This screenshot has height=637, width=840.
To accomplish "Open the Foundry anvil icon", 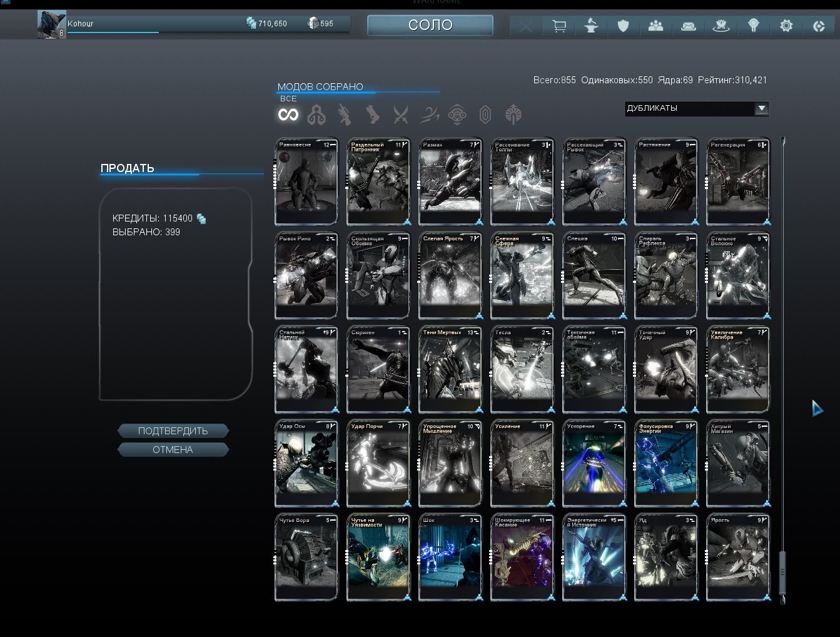I will point(590,26).
